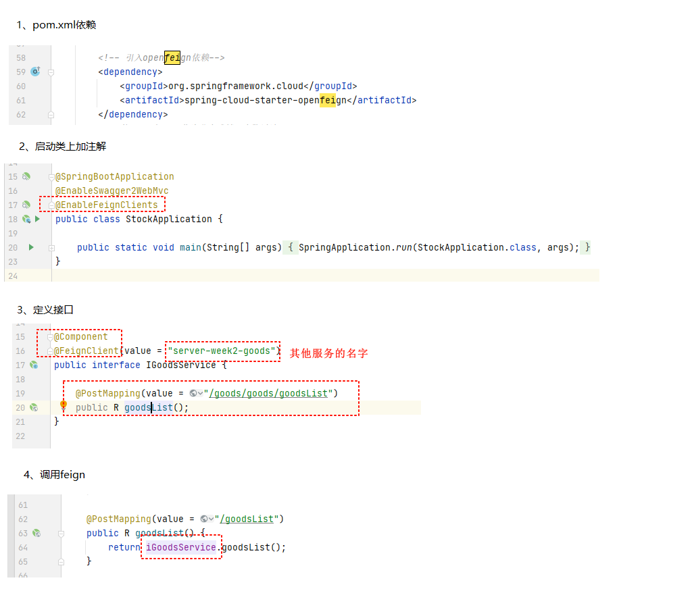This screenshot has width=692, height=616.
Task: Click the folded opening brace before SpringApplication.run
Action: pos(291,247)
